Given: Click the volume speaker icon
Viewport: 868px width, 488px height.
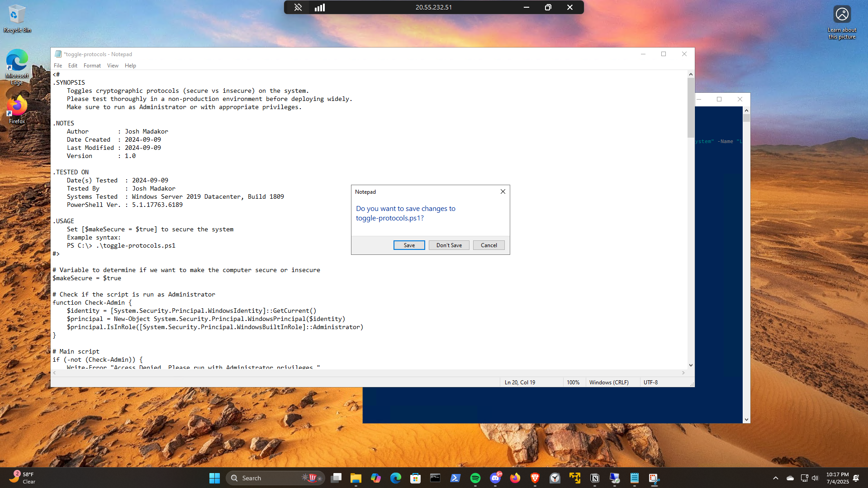Looking at the screenshot, I should click(x=815, y=478).
